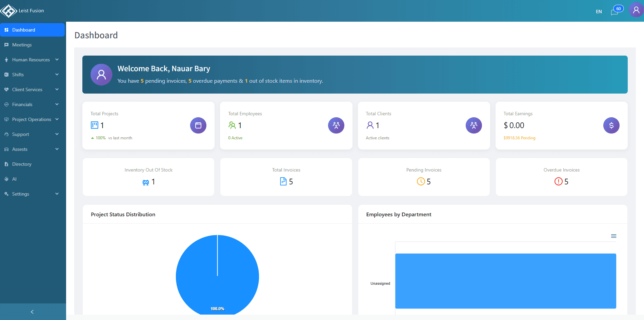Image resolution: width=644 pixels, height=320 pixels.
Task: Collapse the sidebar using the arrow button
Action: coord(32,311)
